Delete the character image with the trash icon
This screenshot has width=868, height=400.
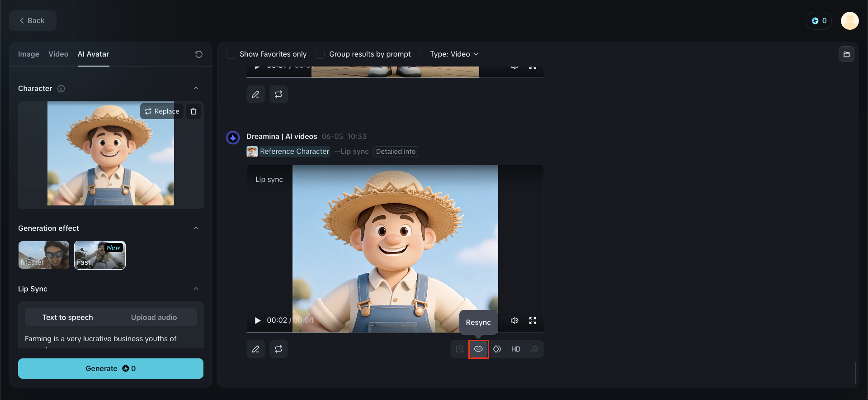193,111
